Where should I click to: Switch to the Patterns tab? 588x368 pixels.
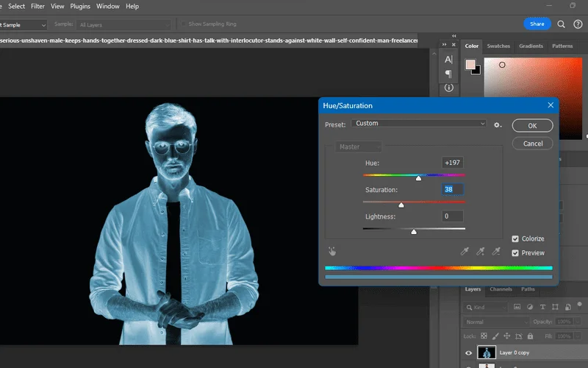[x=562, y=46]
